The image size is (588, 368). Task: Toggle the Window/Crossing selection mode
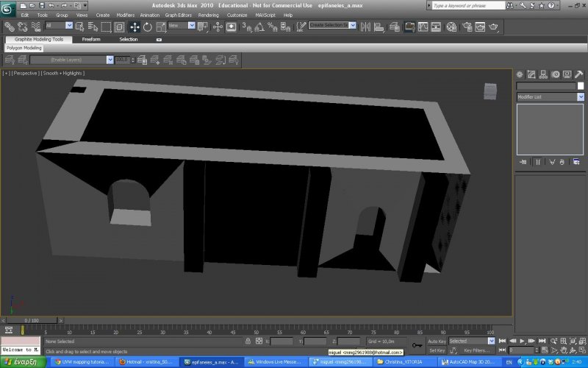click(x=119, y=27)
